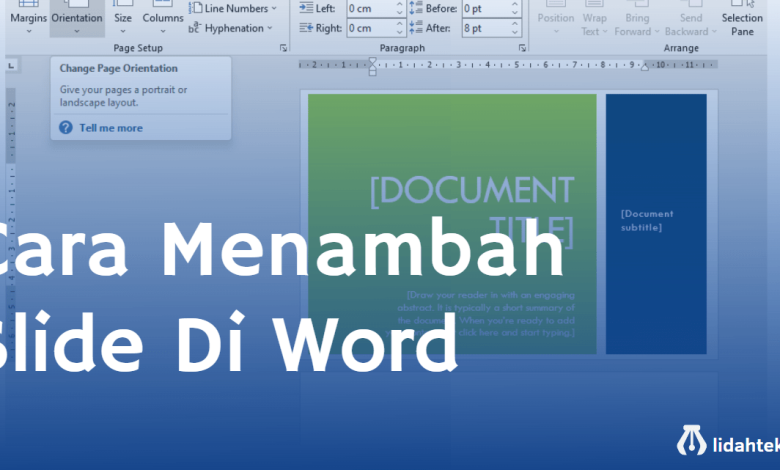
Task: Open the Margins dropdown
Action: point(28,18)
